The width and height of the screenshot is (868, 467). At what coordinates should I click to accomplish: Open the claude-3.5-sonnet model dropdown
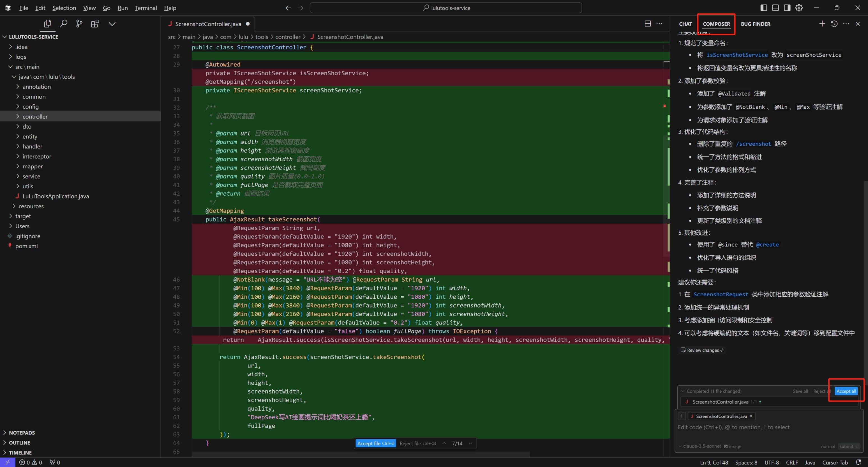point(701,446)
